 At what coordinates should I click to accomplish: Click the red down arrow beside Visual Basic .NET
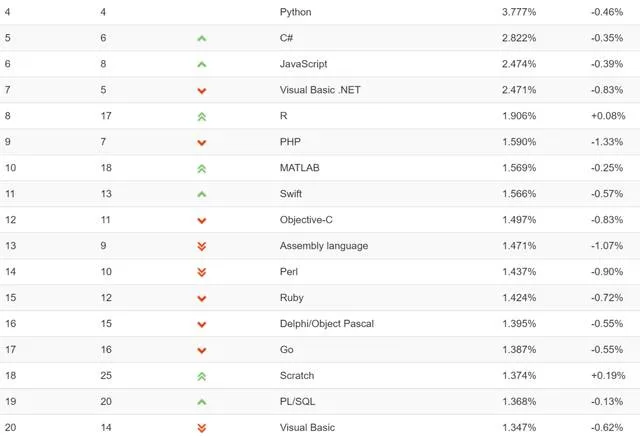[x=202, y=90]
